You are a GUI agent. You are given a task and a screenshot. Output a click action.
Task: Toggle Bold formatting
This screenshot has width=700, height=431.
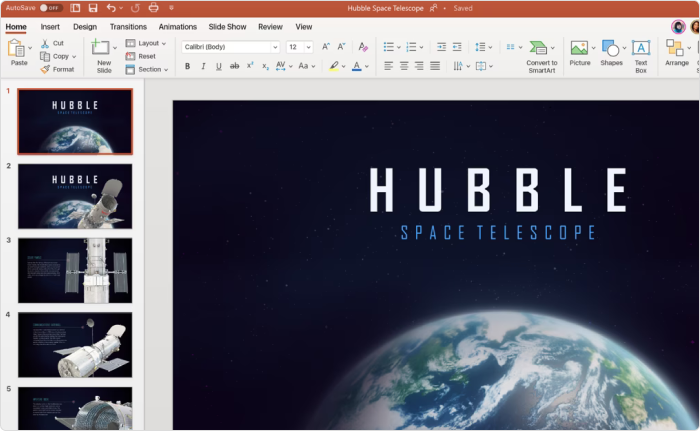point(188,66)
